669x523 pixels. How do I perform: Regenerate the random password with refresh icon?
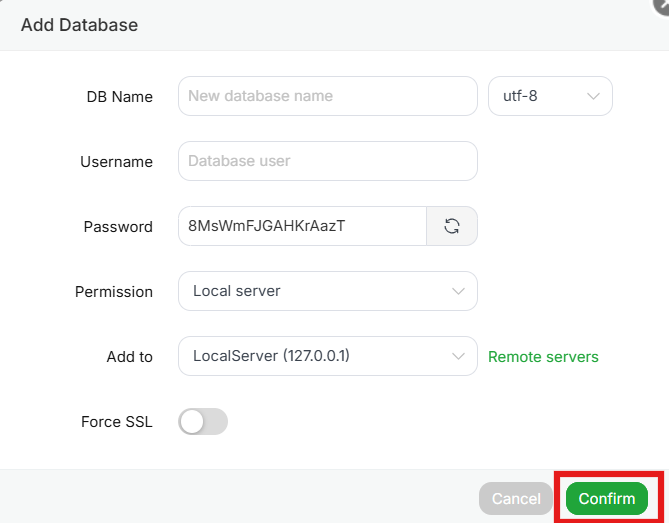click(452, 226)
